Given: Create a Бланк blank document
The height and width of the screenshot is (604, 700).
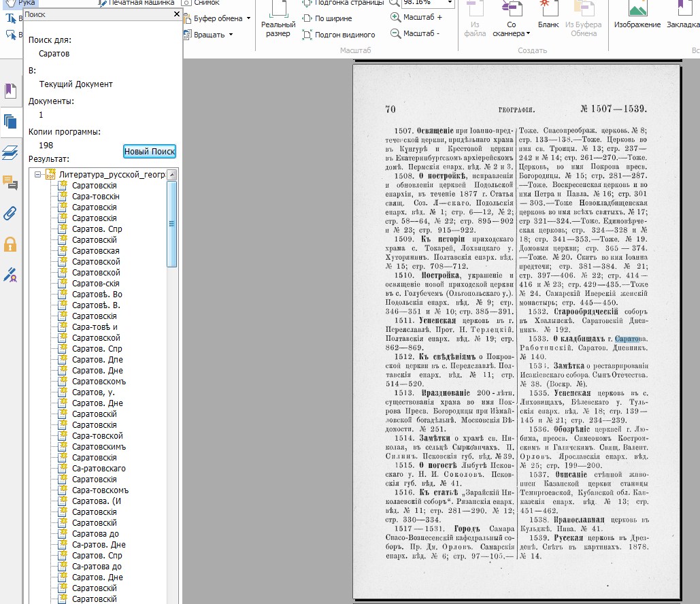Looking at the screenshot, I should [548, 16].
